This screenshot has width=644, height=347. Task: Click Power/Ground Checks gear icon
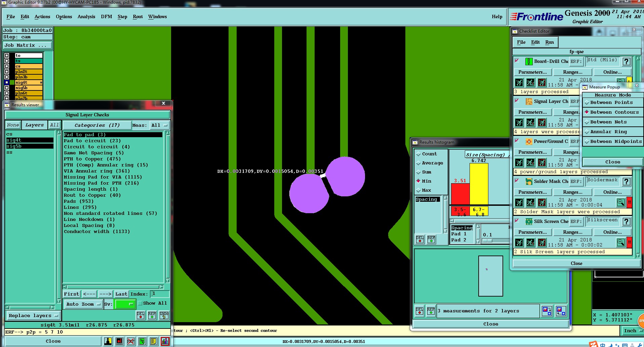pyautogui.click(x=529, y=141)
